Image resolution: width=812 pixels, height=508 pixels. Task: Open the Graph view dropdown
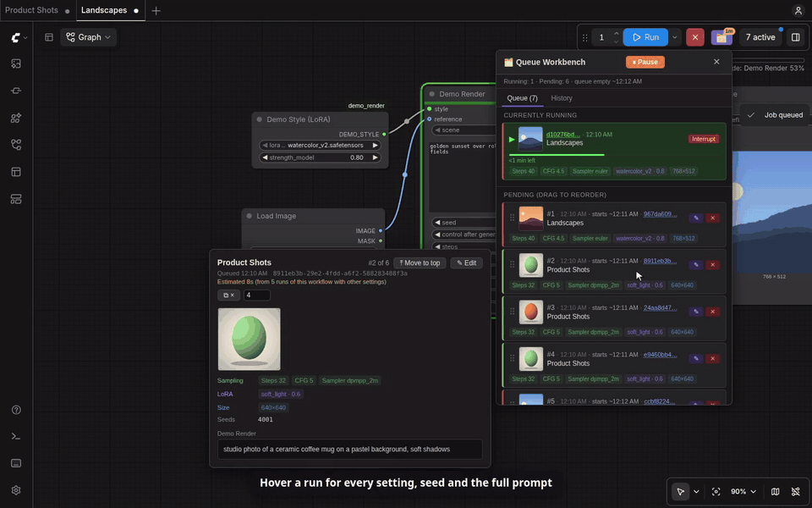89,37
